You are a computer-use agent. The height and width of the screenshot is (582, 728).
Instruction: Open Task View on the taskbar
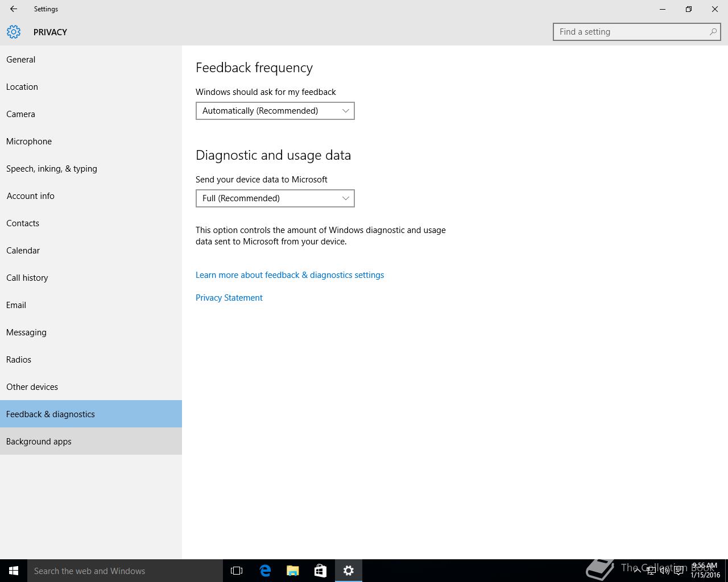pos(237,571)
